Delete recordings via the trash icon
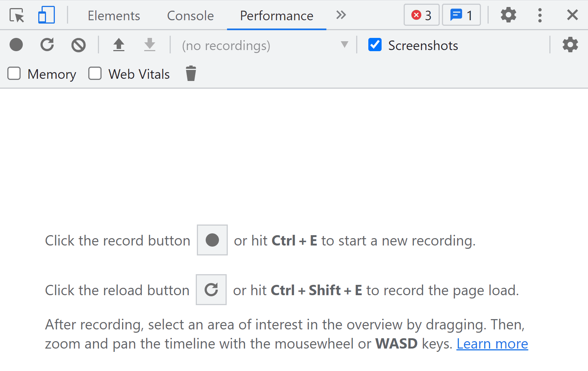 pyautogui.click(x=191, y=73)
